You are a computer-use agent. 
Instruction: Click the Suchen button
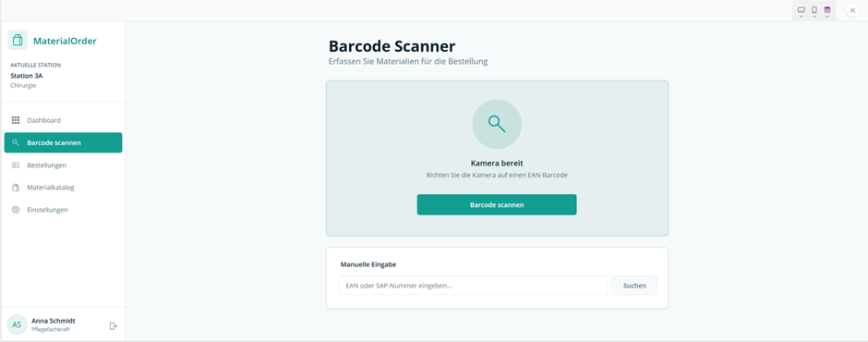[634, 286]
